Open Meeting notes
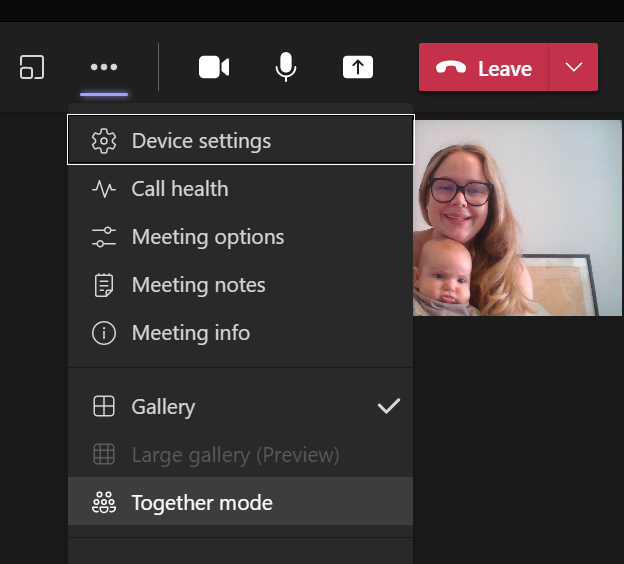 pos(240,285)
